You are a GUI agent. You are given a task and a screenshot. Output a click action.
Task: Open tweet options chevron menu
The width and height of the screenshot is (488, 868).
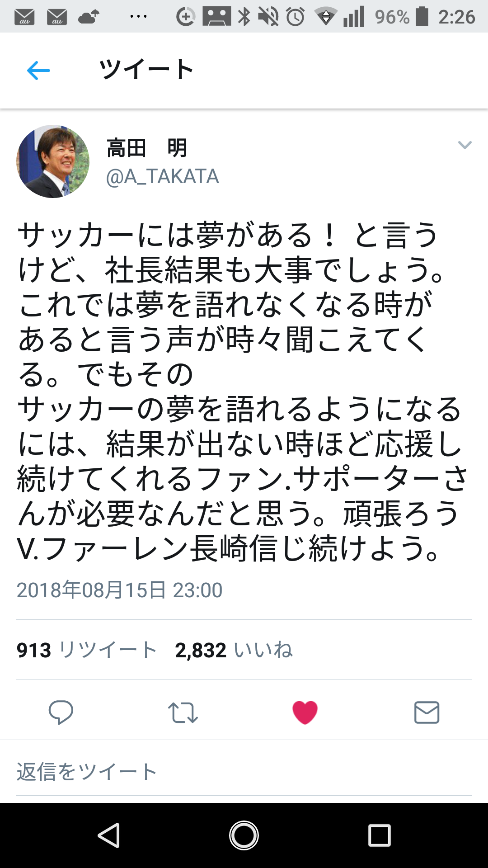tap(465, 145)
